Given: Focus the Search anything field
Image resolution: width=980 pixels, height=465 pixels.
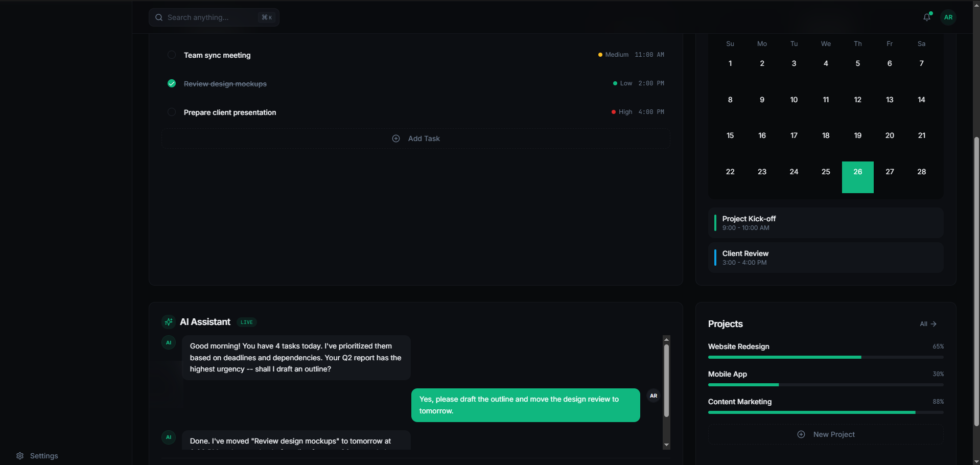Looking at the screenshot, I should 212,17.
